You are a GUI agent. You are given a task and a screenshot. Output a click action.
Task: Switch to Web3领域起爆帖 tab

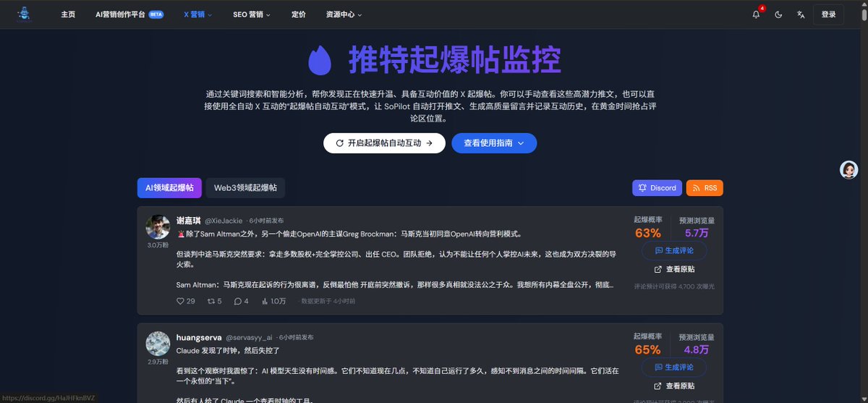click(x=245, y=187)
